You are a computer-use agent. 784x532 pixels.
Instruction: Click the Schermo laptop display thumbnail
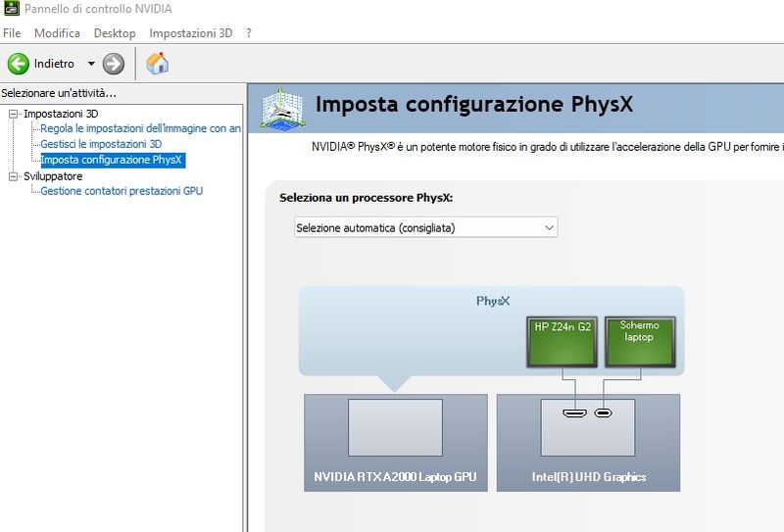pos(640,342)
